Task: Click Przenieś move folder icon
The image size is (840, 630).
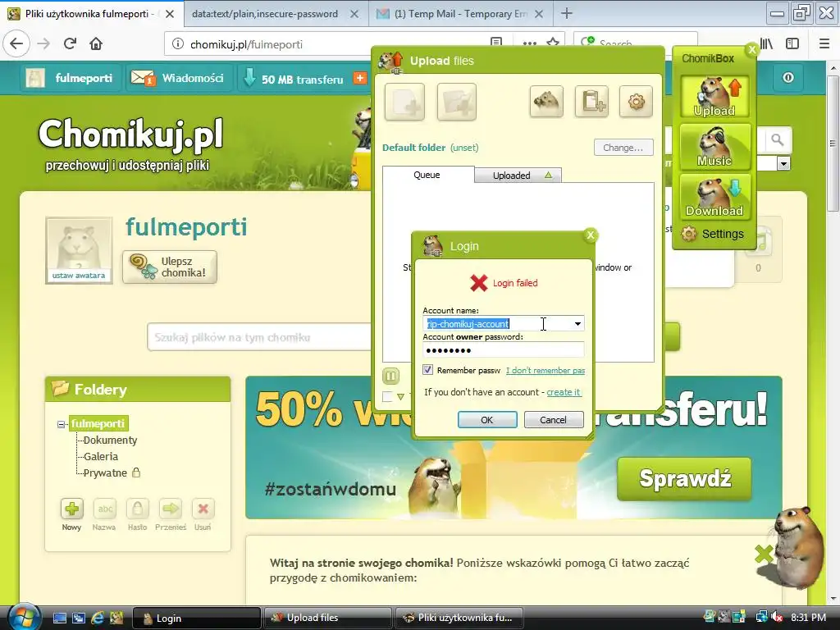Action: pyautogui.click(x=171, y=509)
